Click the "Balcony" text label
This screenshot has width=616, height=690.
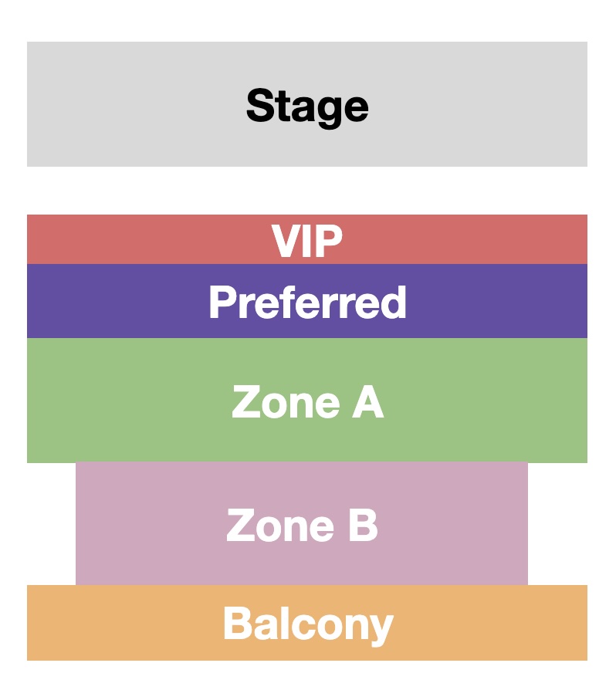(307, 624)
